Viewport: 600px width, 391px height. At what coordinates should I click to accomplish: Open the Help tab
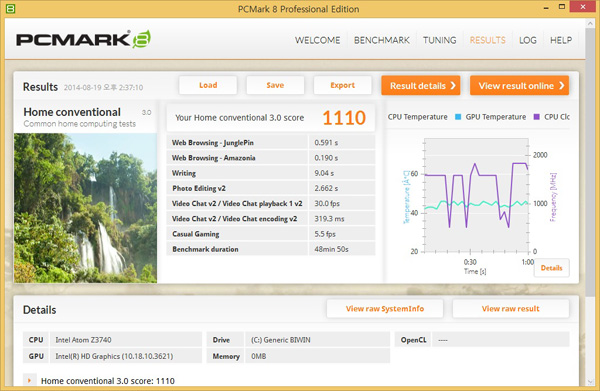coord(561,40)
